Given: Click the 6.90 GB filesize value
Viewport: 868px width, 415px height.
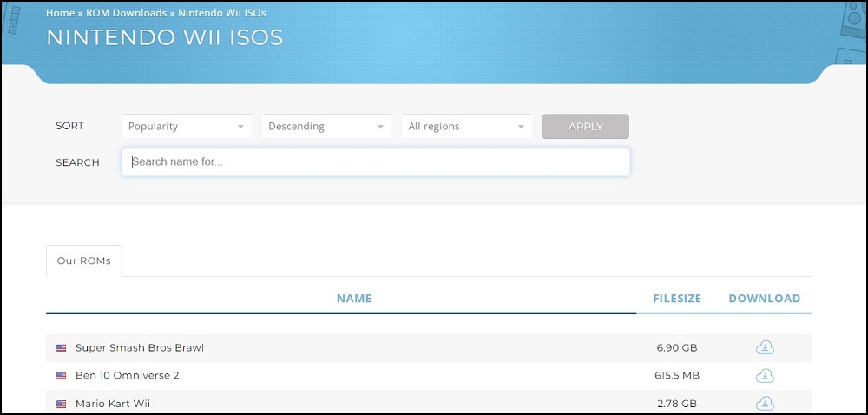Looking at the screenshot, I should pos(677,348).
